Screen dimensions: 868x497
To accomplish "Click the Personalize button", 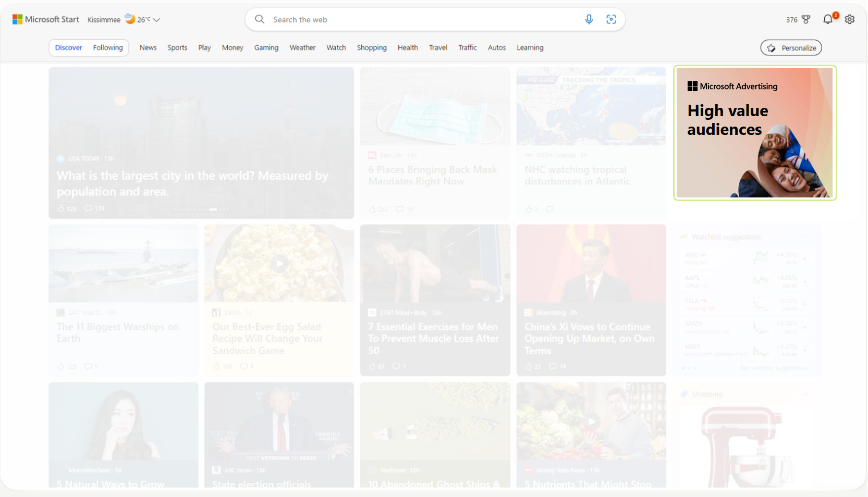I will pos(791,48).
